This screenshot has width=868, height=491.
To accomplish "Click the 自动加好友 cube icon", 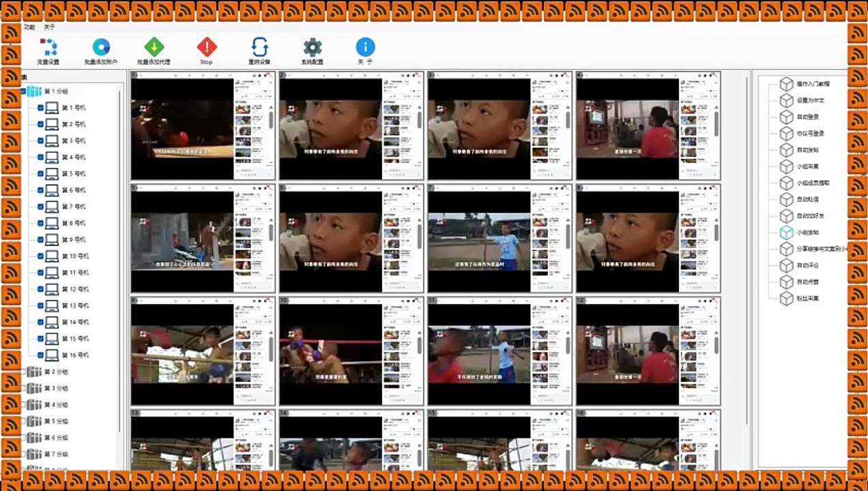I will point(787,215).
